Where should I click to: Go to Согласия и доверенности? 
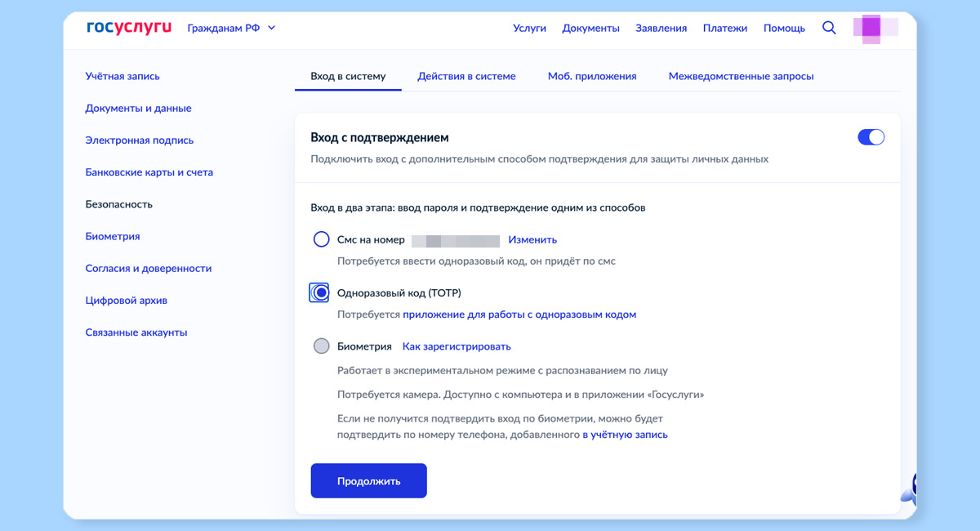(148, 268)
